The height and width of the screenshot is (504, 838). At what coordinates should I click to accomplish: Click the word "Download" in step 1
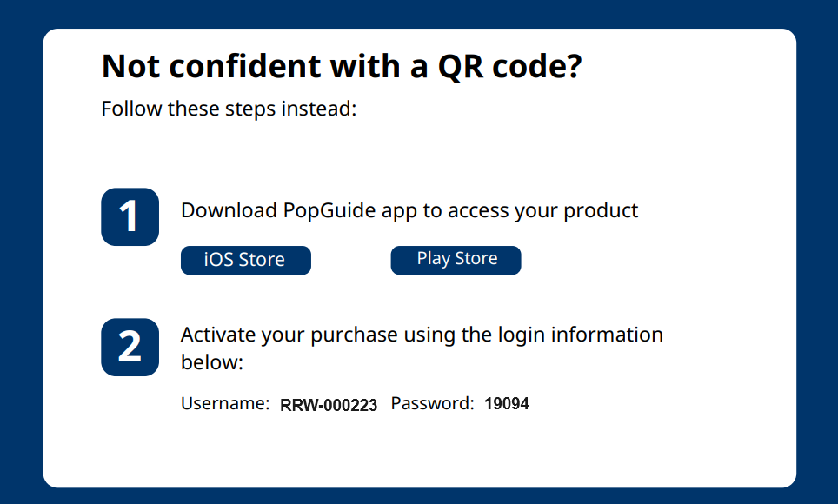(x=229, y=210)
